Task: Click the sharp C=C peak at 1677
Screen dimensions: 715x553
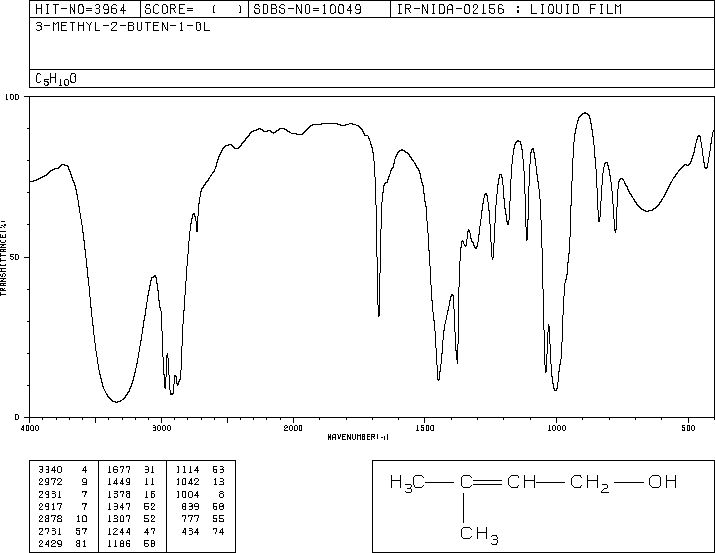Action: [x=378, y=315]
